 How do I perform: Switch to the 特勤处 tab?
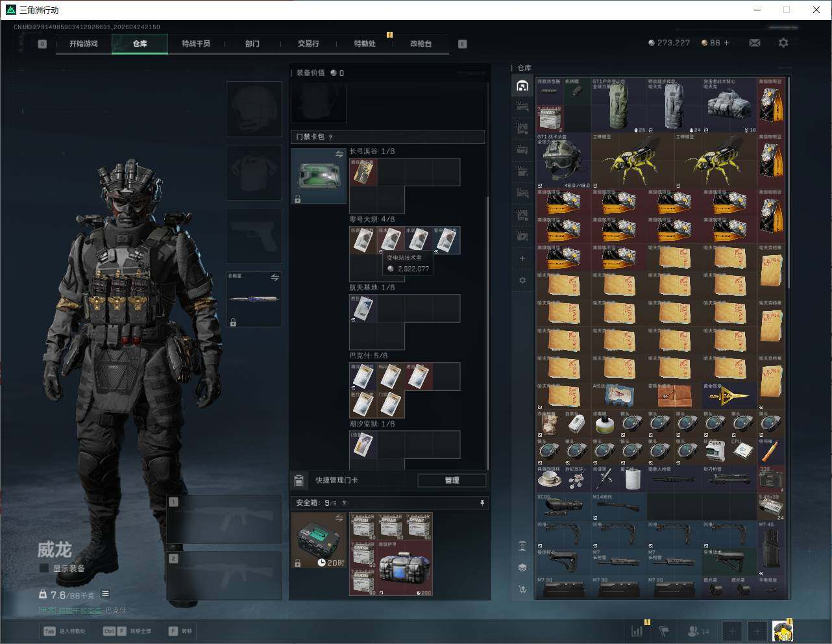365,43
